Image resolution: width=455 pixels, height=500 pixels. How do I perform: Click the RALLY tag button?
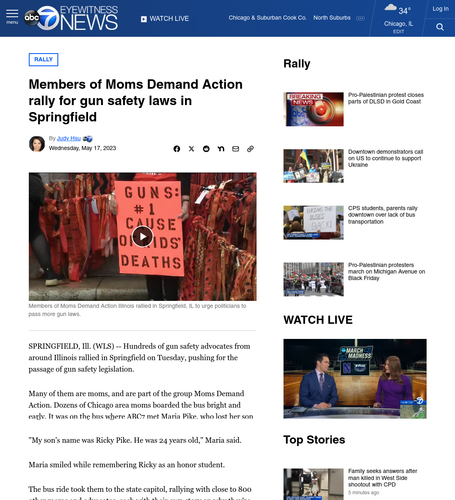click(43, 59)
